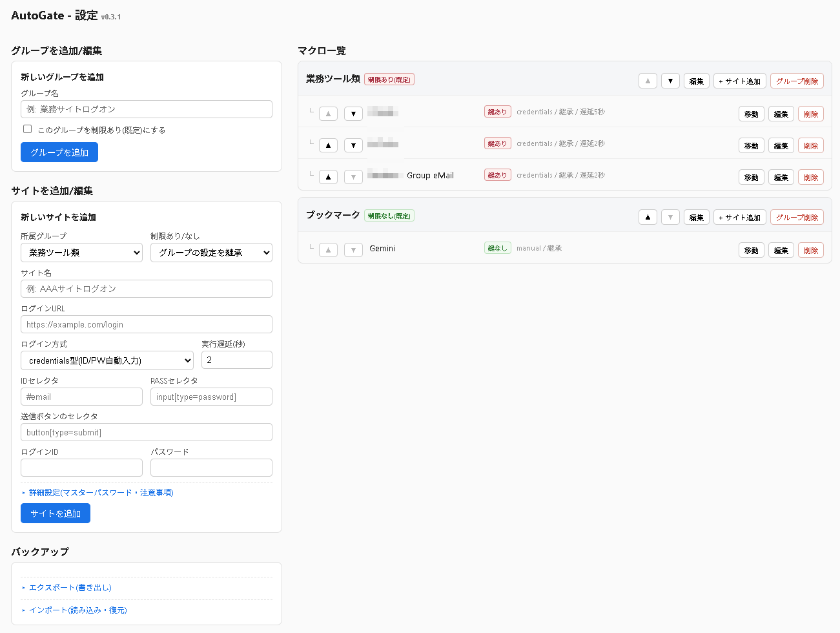Focus the ログインID input field

81,468
